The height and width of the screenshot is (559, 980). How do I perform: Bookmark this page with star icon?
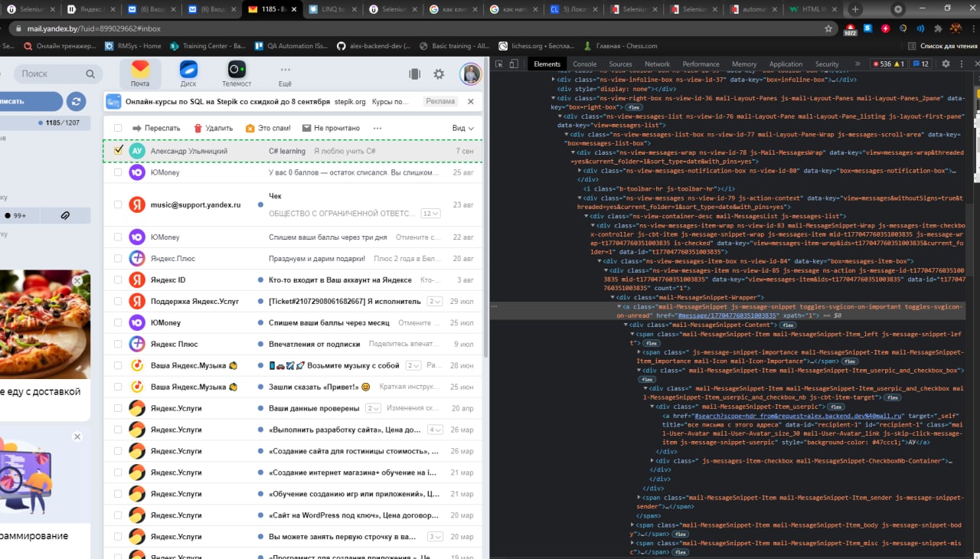(828, 28)
